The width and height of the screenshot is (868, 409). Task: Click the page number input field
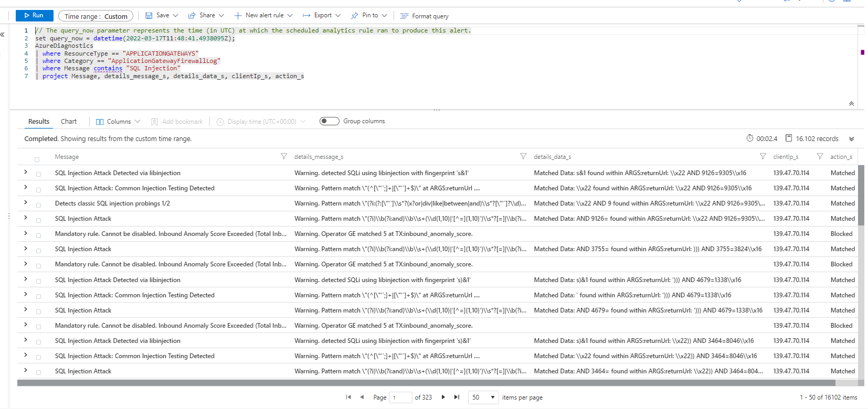(400, 397)
